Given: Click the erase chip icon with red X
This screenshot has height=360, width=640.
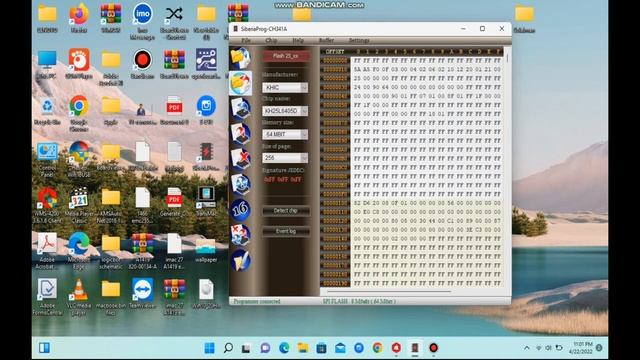Looking at the screenshot, I should [x=240, y=158].
